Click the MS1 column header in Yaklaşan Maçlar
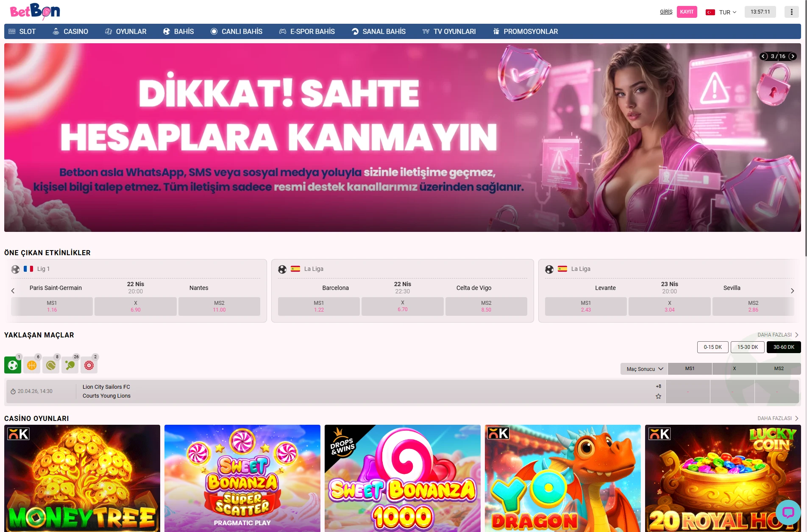 pyautogui.click(x=690, y=369)
